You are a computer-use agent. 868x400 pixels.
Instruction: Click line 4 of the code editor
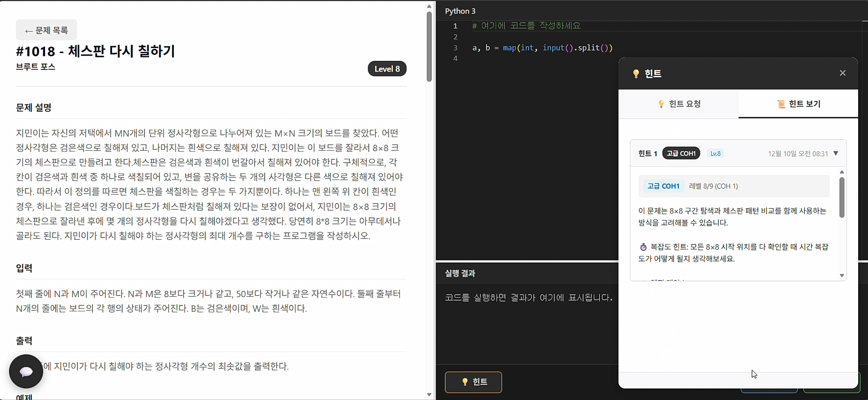[514, 58]
